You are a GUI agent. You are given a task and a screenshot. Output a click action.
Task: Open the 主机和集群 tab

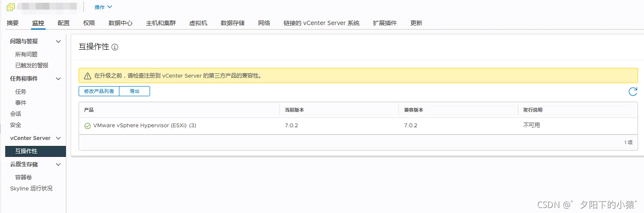(x=161, y=23)
